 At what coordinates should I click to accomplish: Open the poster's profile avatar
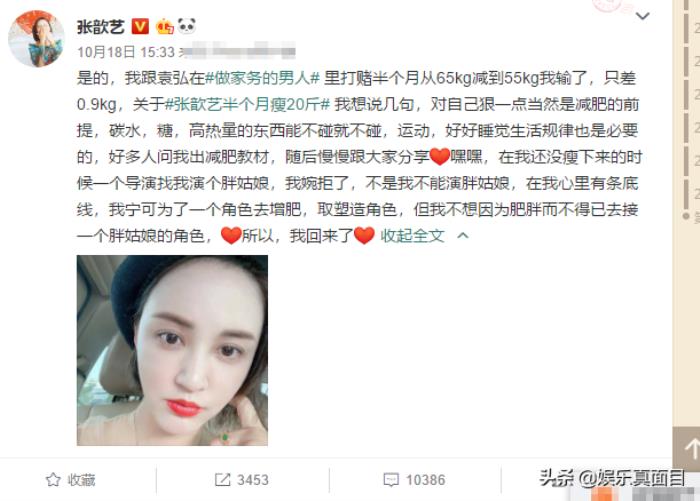(36, 39)
